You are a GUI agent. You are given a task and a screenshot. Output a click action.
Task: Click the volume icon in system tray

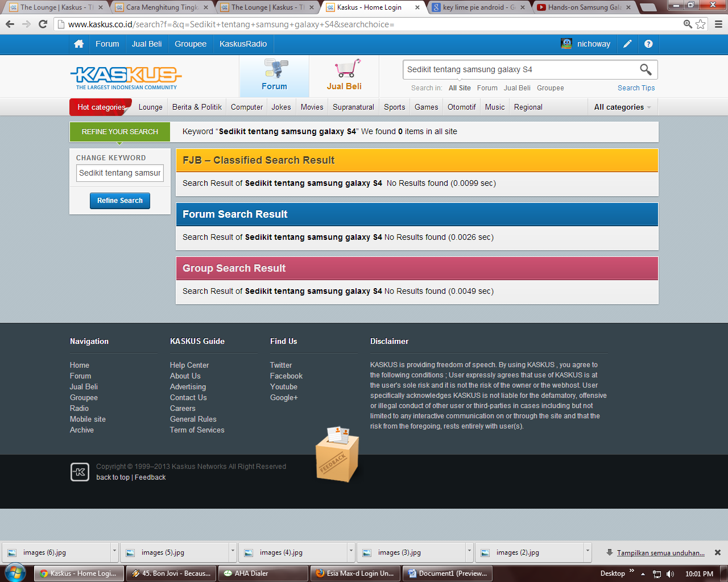(671, 574)
